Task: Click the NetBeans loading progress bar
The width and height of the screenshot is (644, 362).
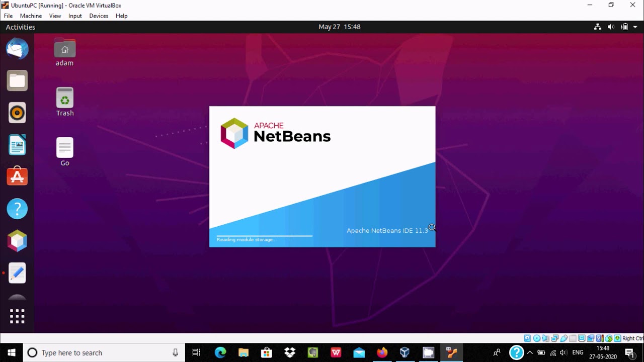Action: 265,235
